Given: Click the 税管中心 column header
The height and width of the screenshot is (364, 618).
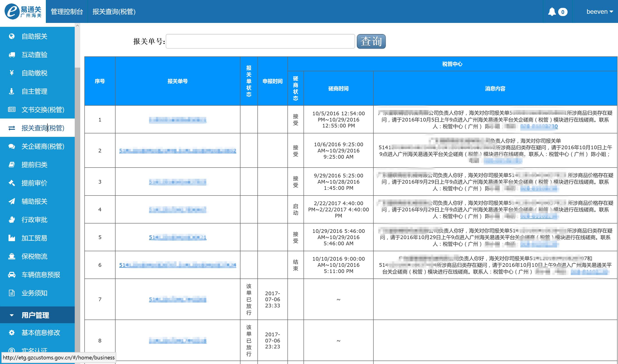Looking at the screenshot, I should click(x=452, y=64).
